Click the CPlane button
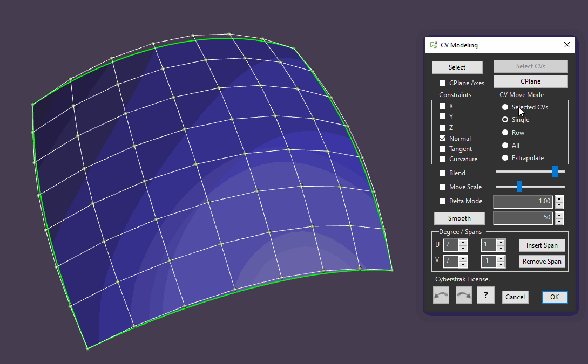The width and height of the screenshot is (588, 364). pyautogui.click(x=530, y=81)
